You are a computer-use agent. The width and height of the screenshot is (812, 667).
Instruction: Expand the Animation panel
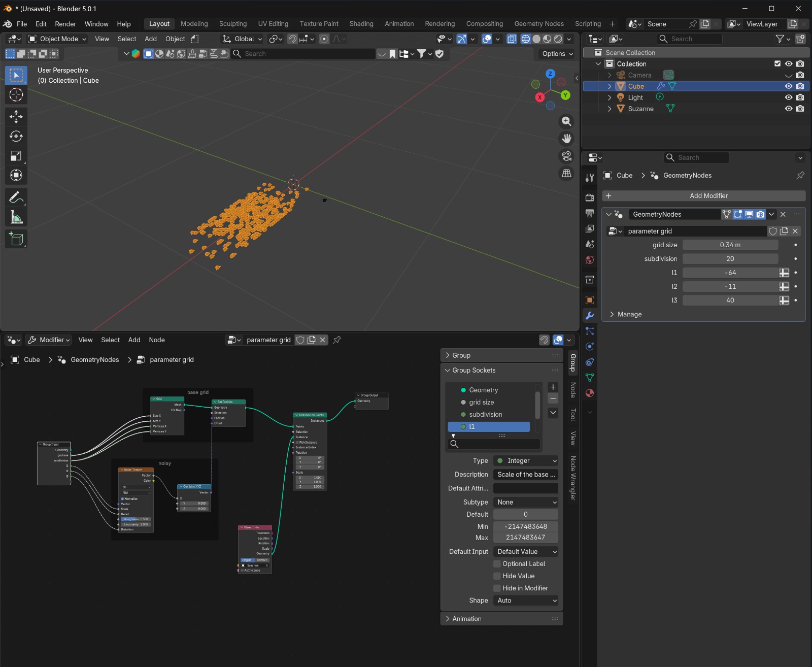(x=466, y=619)
